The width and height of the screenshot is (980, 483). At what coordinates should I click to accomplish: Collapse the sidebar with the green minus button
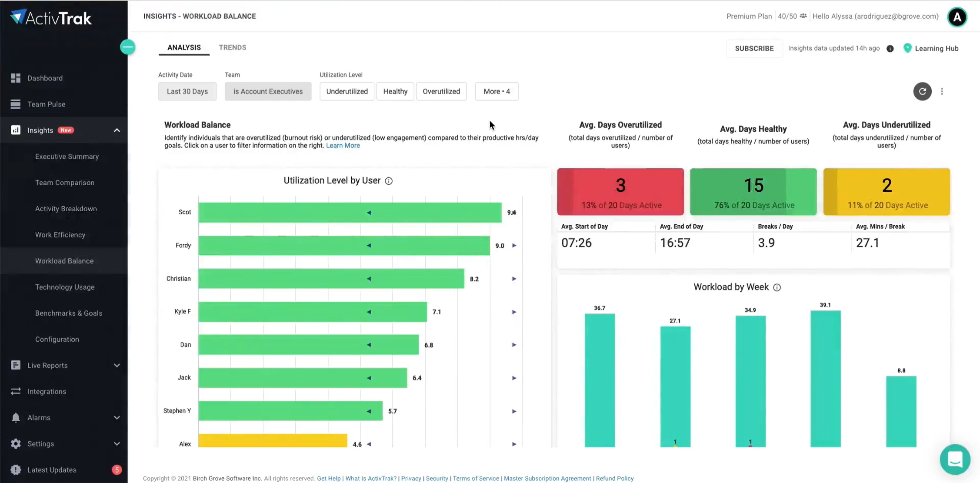[127, 47]
